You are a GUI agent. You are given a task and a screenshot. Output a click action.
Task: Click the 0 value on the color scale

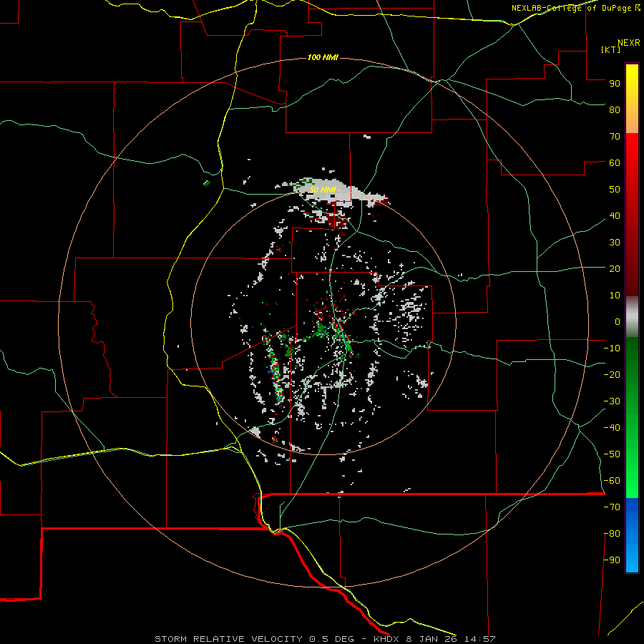(x=618, y=322)
